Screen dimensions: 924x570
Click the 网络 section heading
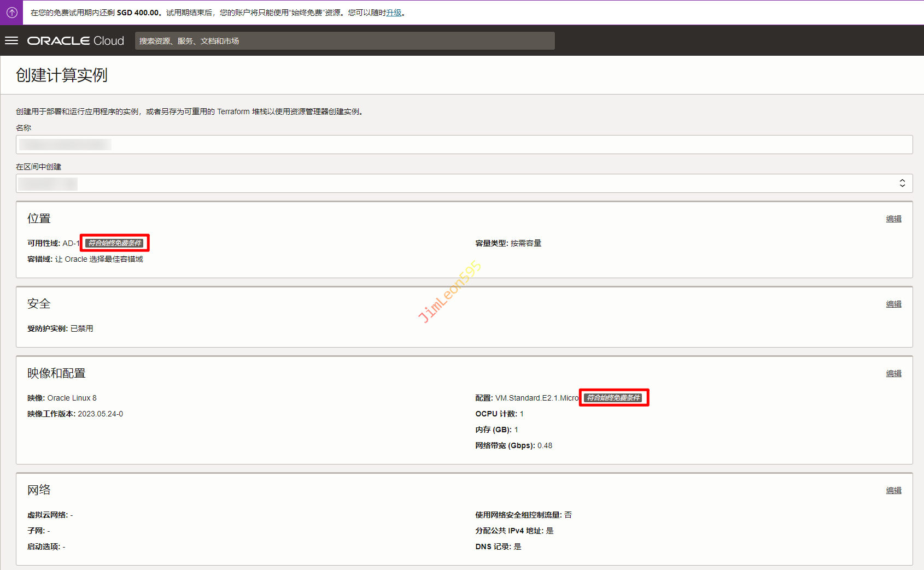coord(39,490)
